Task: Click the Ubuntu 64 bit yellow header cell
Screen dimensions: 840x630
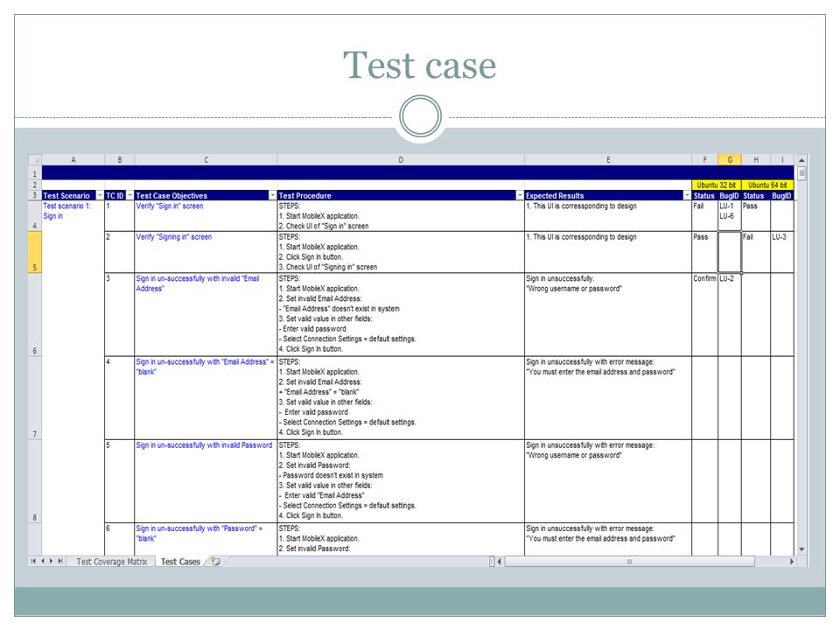Action: point(767,185)
